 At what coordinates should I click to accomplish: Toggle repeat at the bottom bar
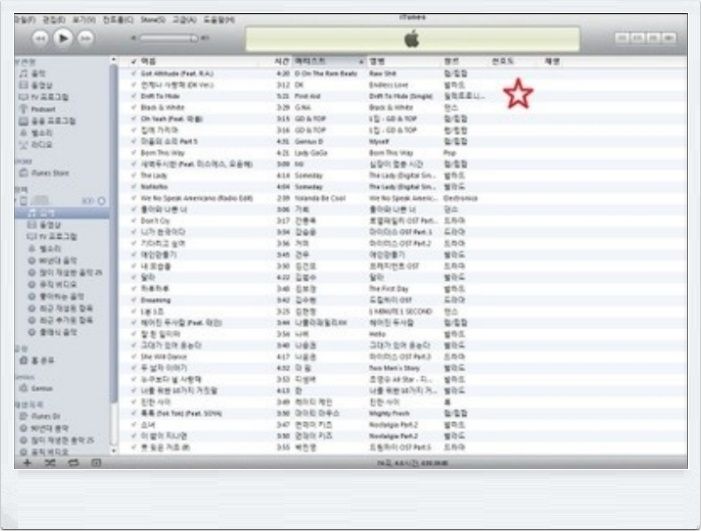coord(73,463)
